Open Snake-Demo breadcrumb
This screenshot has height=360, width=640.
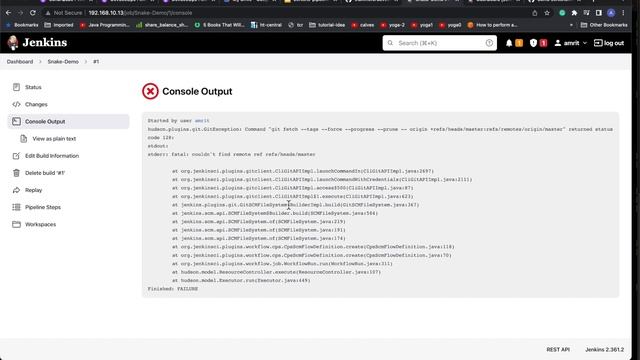tap(63, 62)
